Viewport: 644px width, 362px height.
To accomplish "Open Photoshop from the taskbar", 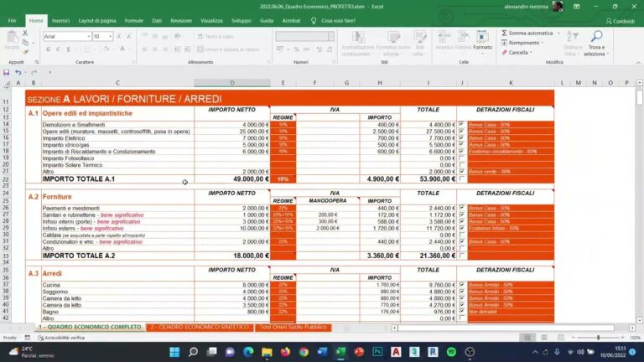I will click(x=377, y=352).
